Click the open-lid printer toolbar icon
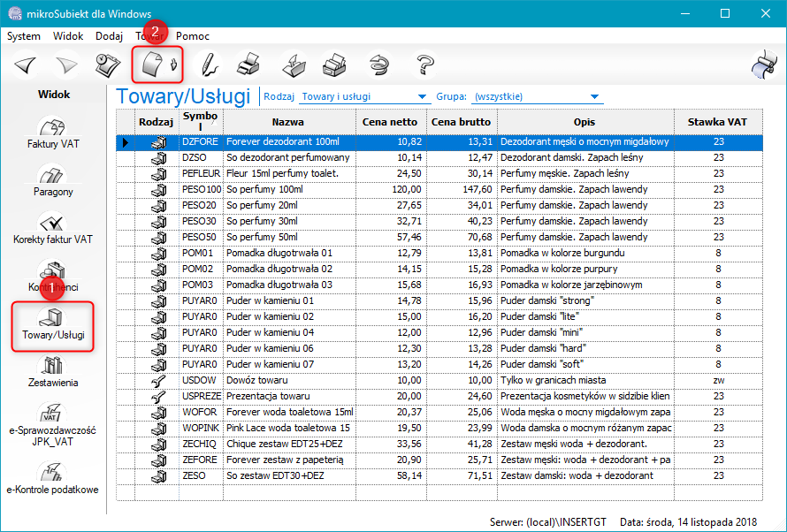The image size is (787, 532). click(334, 65)
